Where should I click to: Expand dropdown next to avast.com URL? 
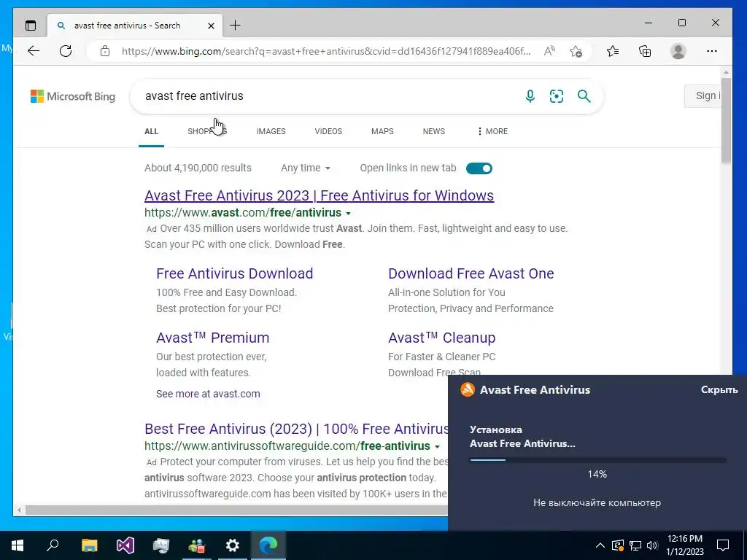pyautogui.click(x=348, y=214)
